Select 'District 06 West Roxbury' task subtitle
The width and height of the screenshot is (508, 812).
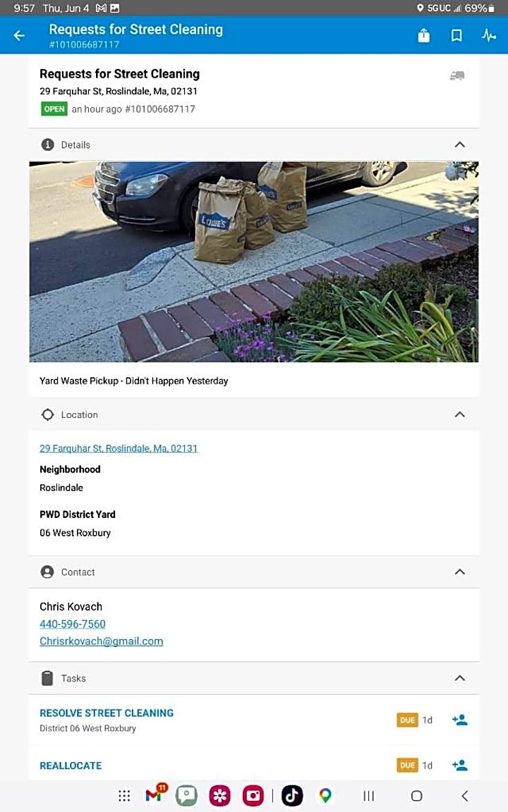click(87, 728)
